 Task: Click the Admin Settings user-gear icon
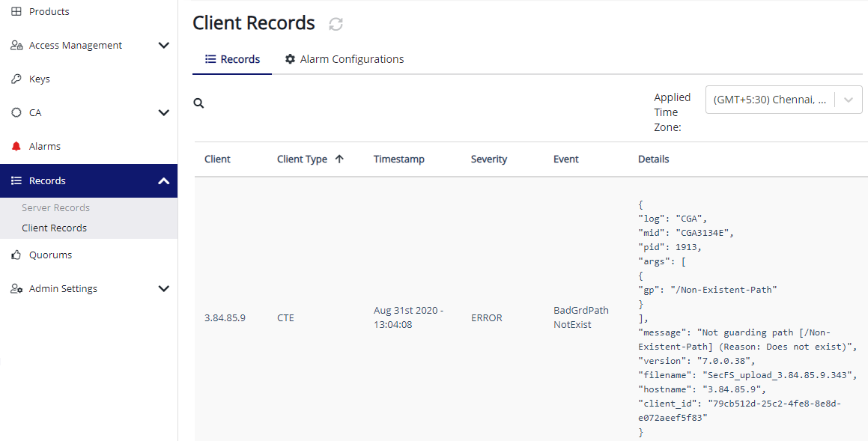[16, 288]
